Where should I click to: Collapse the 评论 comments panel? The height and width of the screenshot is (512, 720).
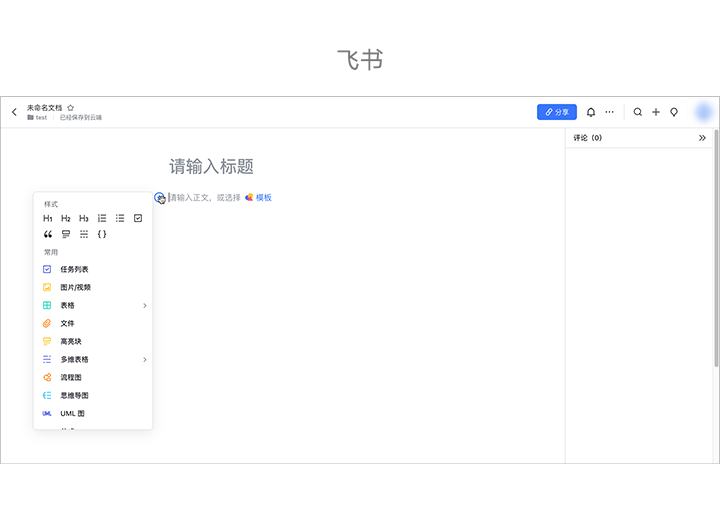click(x=702, y=138)
